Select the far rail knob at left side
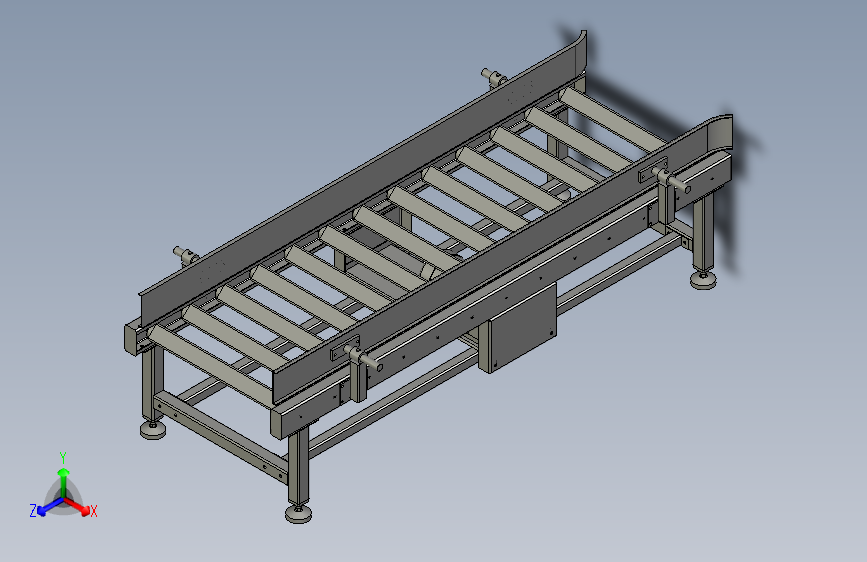Screen dimensions: 867x562 click(x=186, y=256)
